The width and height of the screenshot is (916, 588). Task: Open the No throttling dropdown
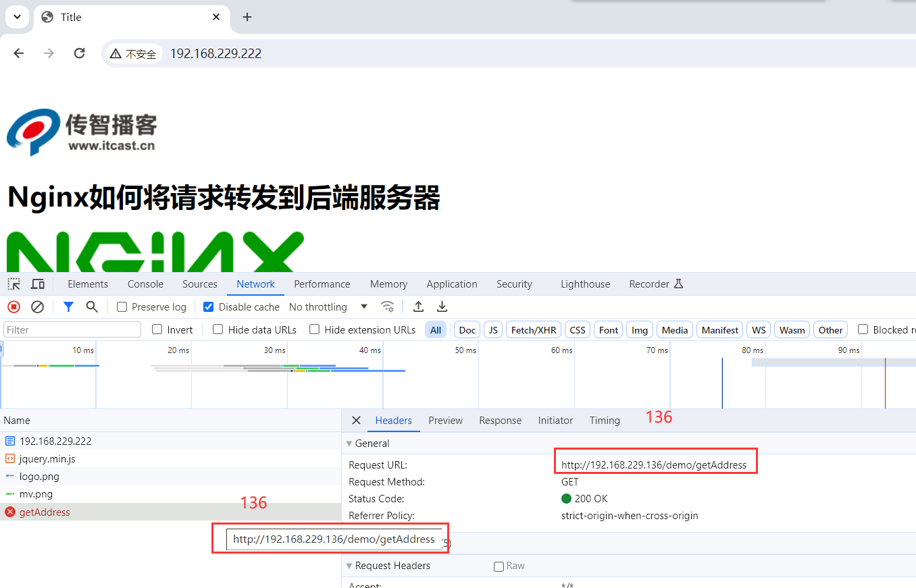[x=328, y=307]
